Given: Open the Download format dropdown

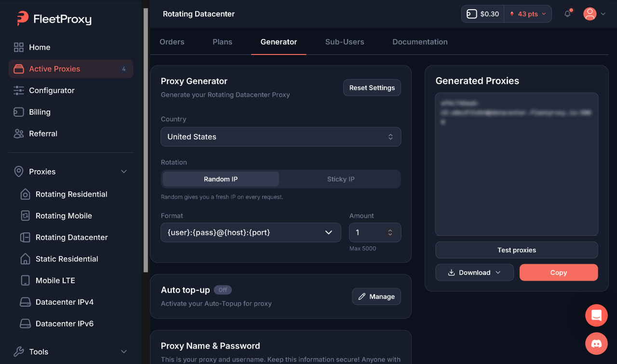Looking at the screenshot, I should (474, 272).
